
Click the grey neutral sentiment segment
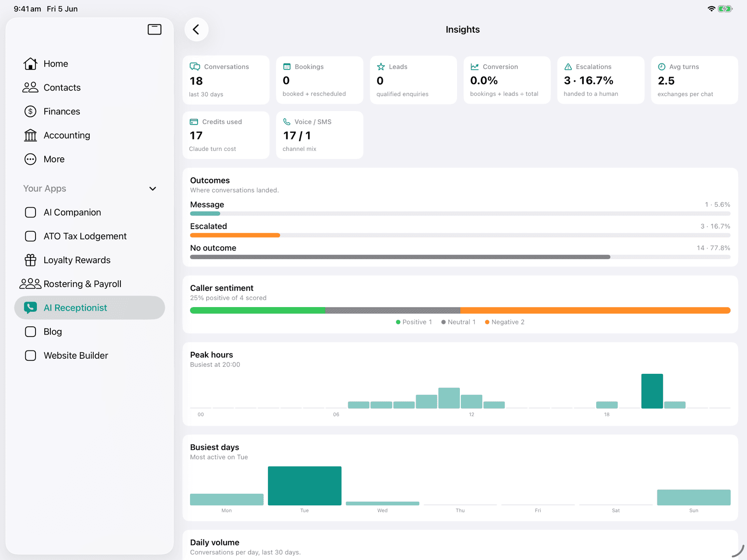point(393,310)
